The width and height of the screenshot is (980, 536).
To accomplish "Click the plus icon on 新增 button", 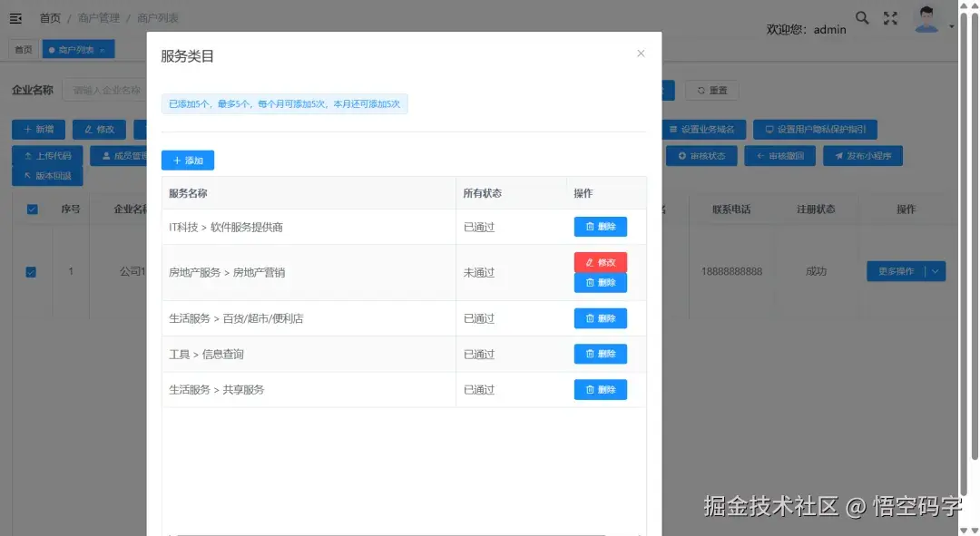I will point(26,129).
